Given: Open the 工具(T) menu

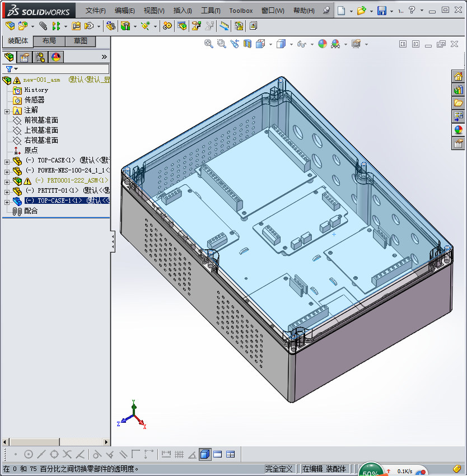Looking at the screenshot, I should [x=211, y=11].
